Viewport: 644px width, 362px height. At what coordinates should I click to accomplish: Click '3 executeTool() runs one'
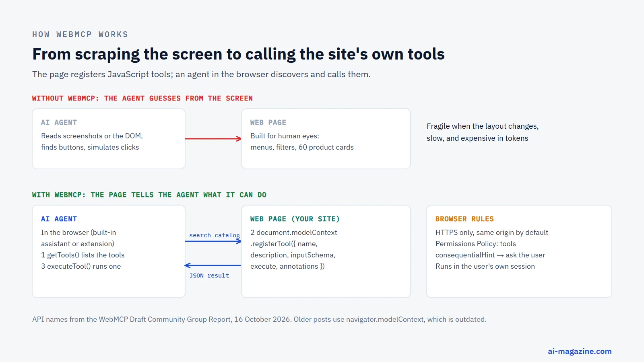tap(81, 266)
